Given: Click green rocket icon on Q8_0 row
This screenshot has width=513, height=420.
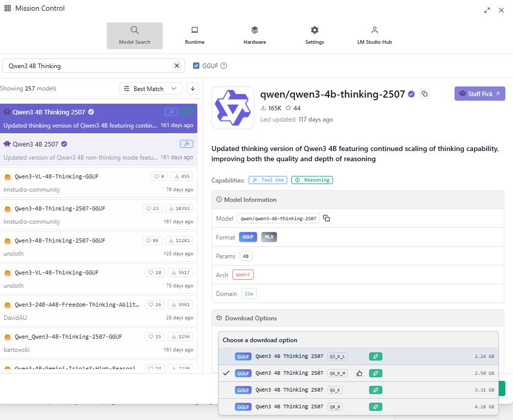Looking at the screenshot, I should pyautogui.click(x=376, y=407).
